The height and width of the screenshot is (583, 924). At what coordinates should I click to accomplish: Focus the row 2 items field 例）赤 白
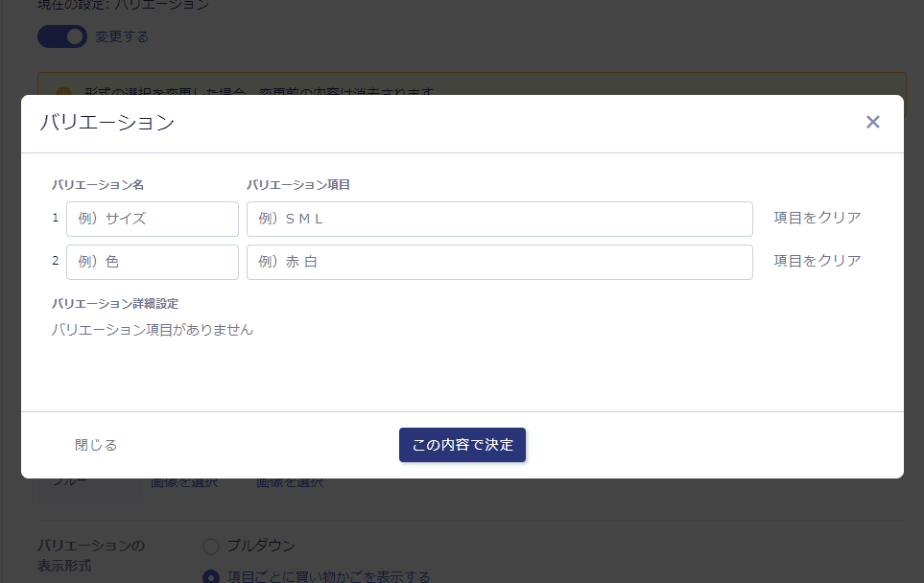[x=500, y=262]
